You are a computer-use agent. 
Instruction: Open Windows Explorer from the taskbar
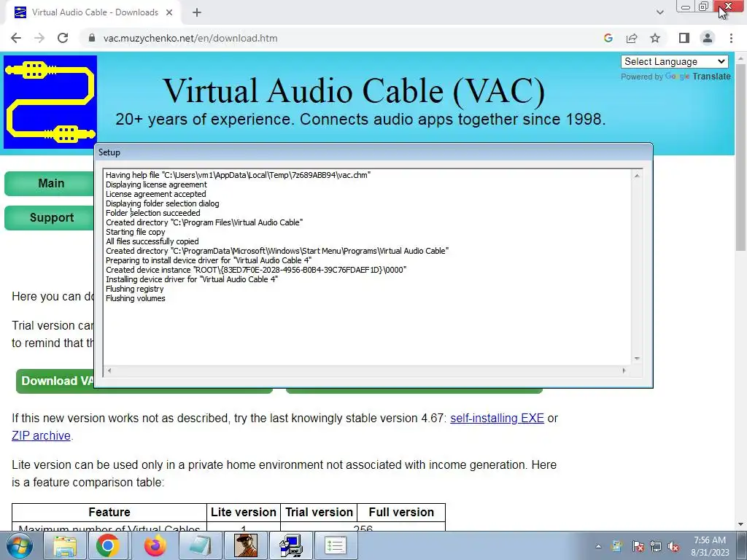tap(65, 545)
